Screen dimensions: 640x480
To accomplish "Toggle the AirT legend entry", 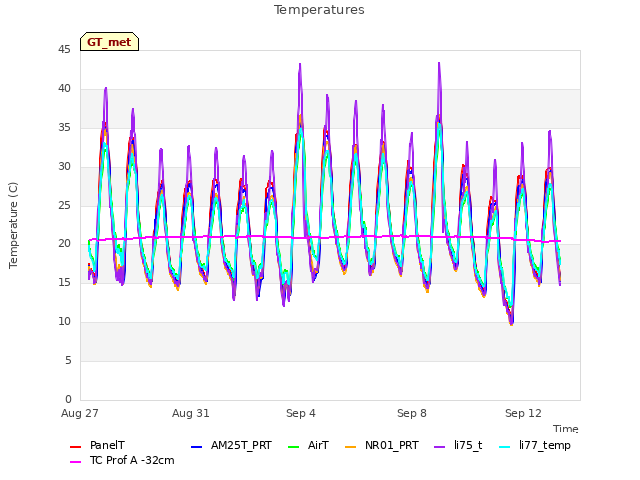I will 308,445.
